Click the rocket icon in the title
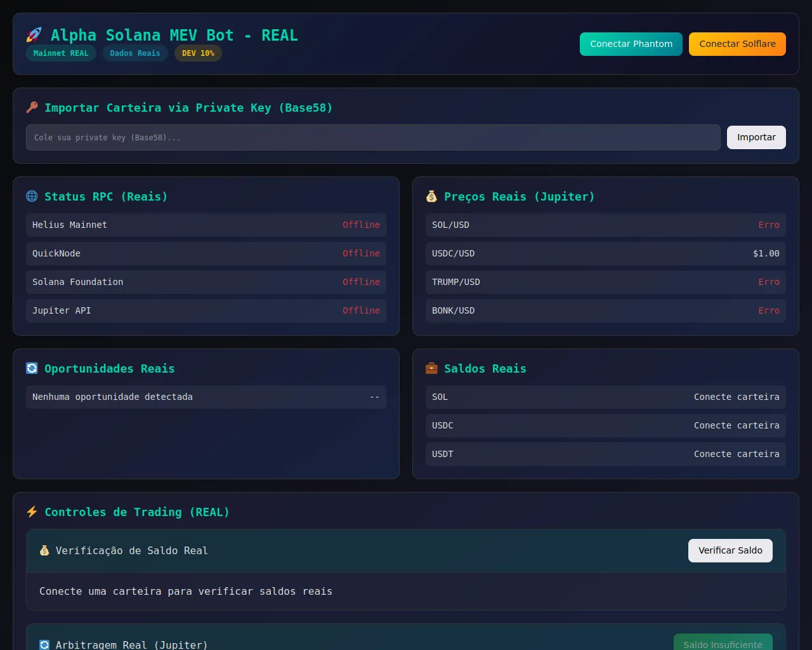 click(x=34, y=35)
